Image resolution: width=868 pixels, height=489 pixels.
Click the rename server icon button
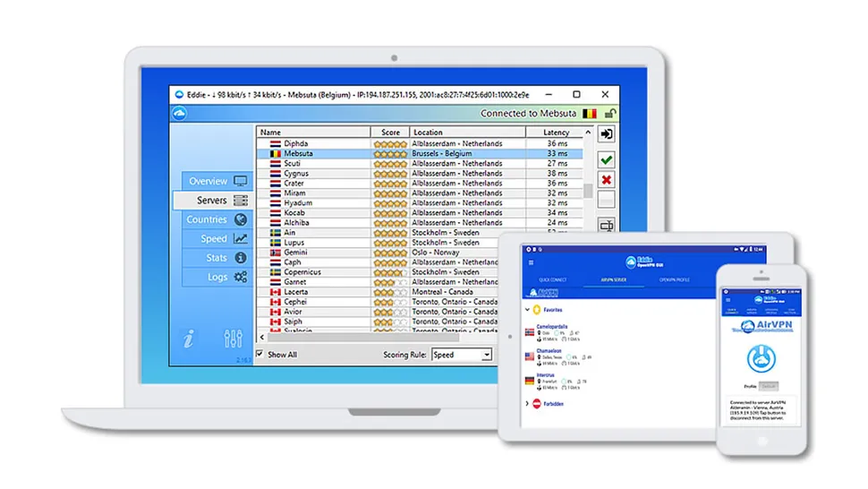[606, 225]
